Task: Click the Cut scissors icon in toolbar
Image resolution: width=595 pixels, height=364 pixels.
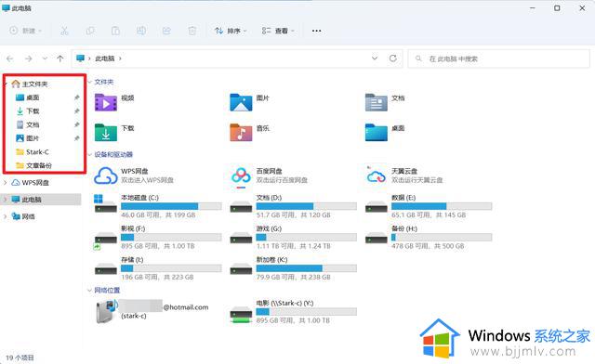Action: click(64, 31)
